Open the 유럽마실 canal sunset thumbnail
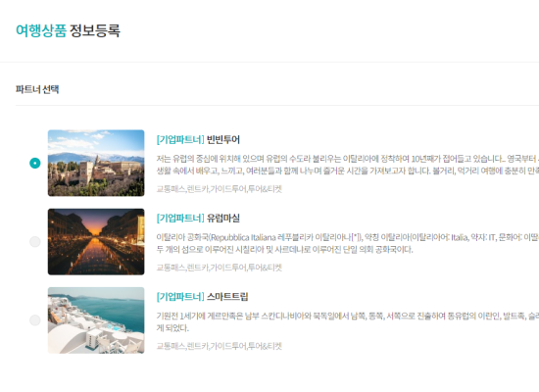Screen dimensions: 539x392 (96, 242)
